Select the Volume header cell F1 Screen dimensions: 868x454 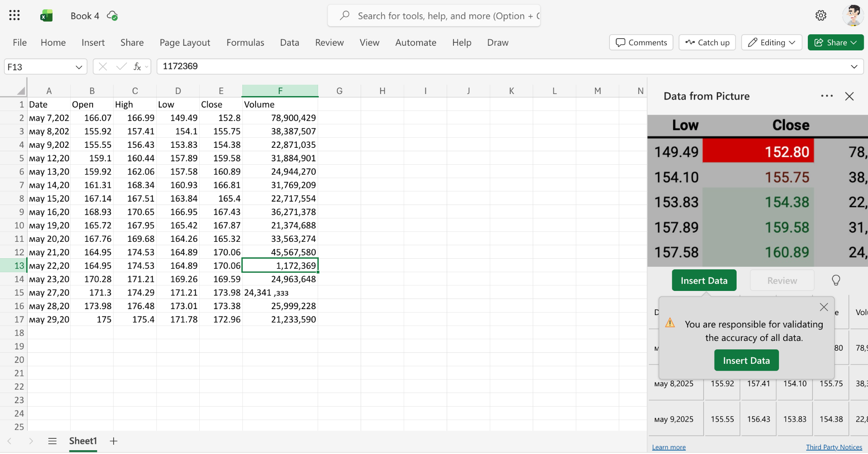tap(280, 104)
